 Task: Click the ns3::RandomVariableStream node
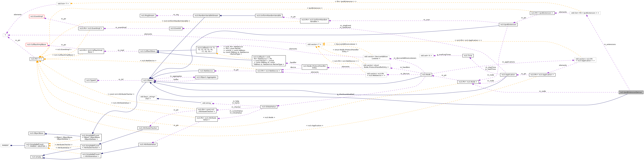(206, 16)
